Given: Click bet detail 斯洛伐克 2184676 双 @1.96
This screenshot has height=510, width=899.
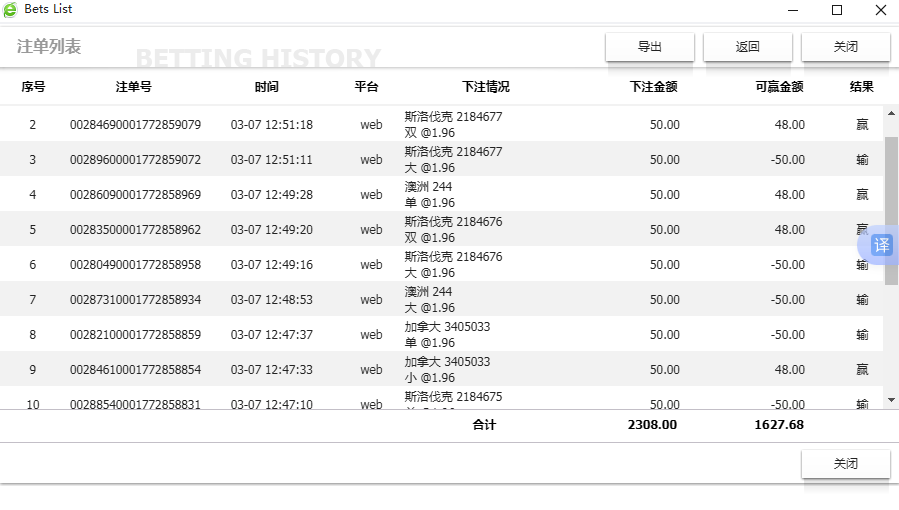Looking at the screenshot, I should click(x=453, y=229).
